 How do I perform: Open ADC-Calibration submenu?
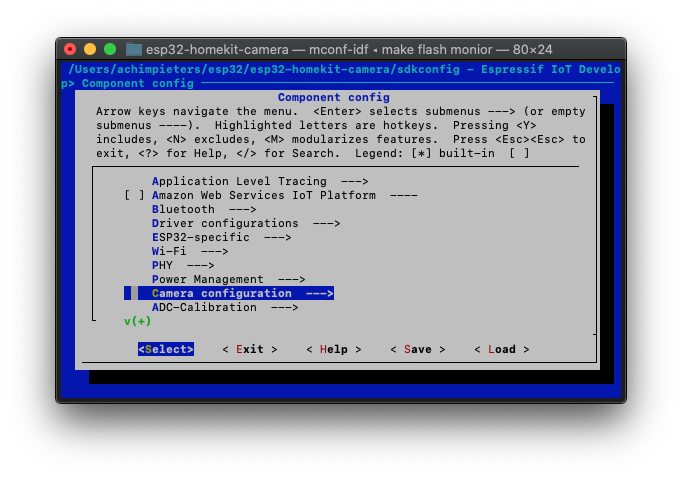pos(225,307)
